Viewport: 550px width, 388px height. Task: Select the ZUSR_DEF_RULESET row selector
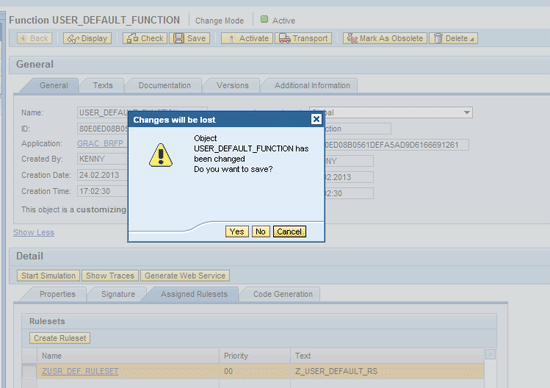[x=29, y=371]
